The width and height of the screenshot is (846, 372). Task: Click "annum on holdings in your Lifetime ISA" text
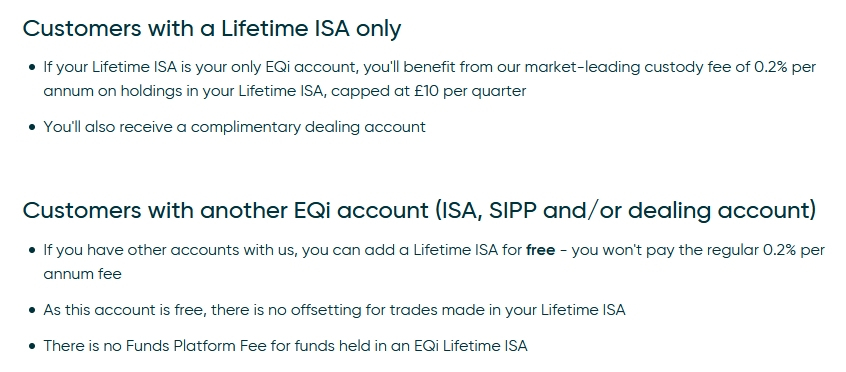tap(185, 91)
